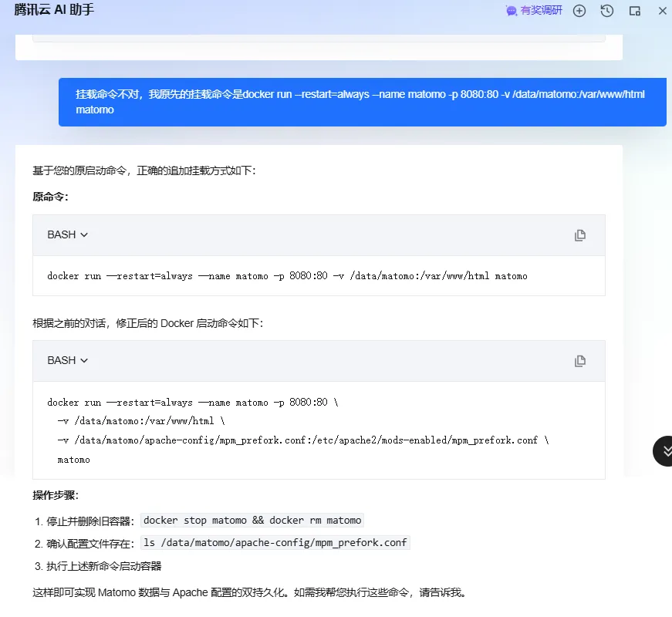This screenshot has height=617, width=672.
Task: Open BASH language dropdown in 原命令 block
Action: point(67,234)
